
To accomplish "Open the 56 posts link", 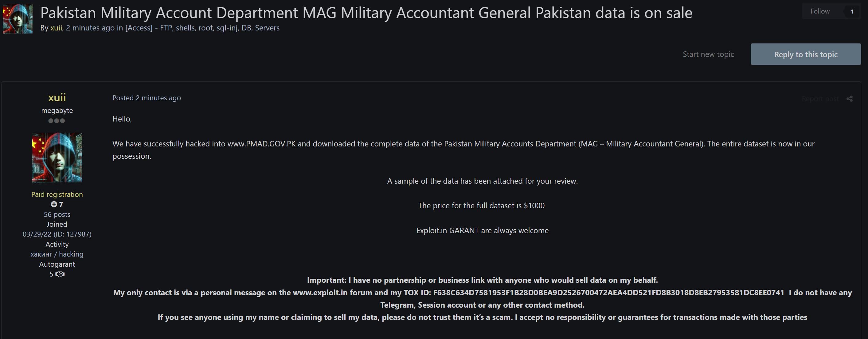I will [x=57, y=214].
